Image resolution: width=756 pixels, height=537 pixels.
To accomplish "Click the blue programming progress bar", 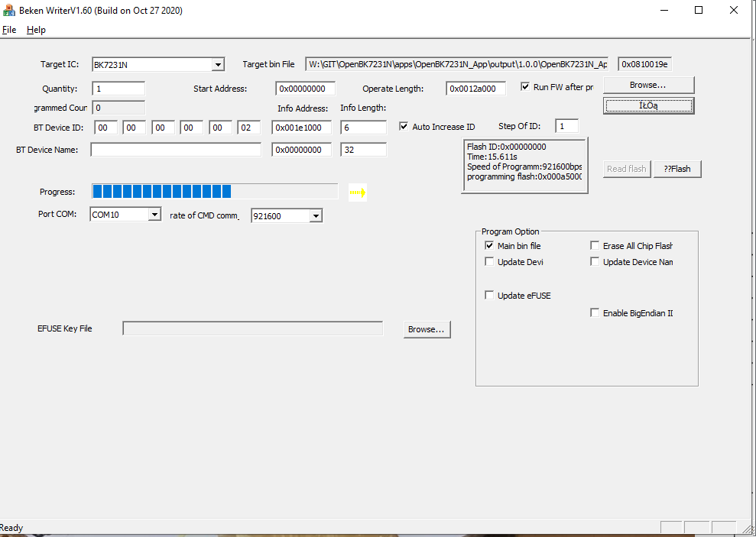I will 215,191.
